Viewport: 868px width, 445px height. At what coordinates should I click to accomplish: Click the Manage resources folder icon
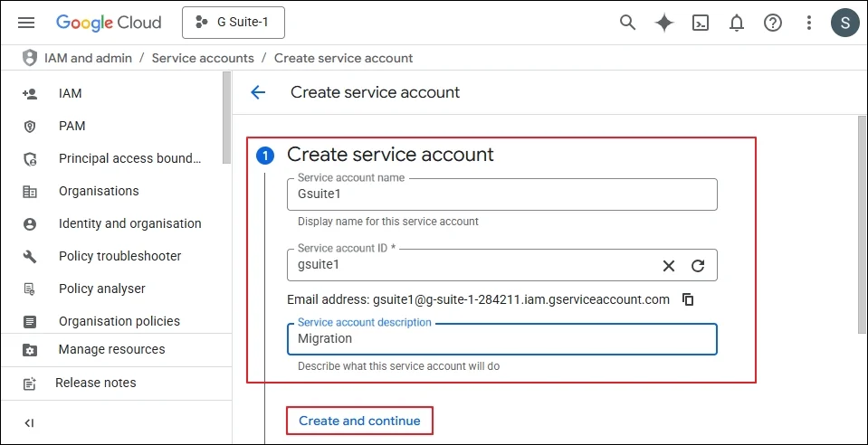[30, 350]
